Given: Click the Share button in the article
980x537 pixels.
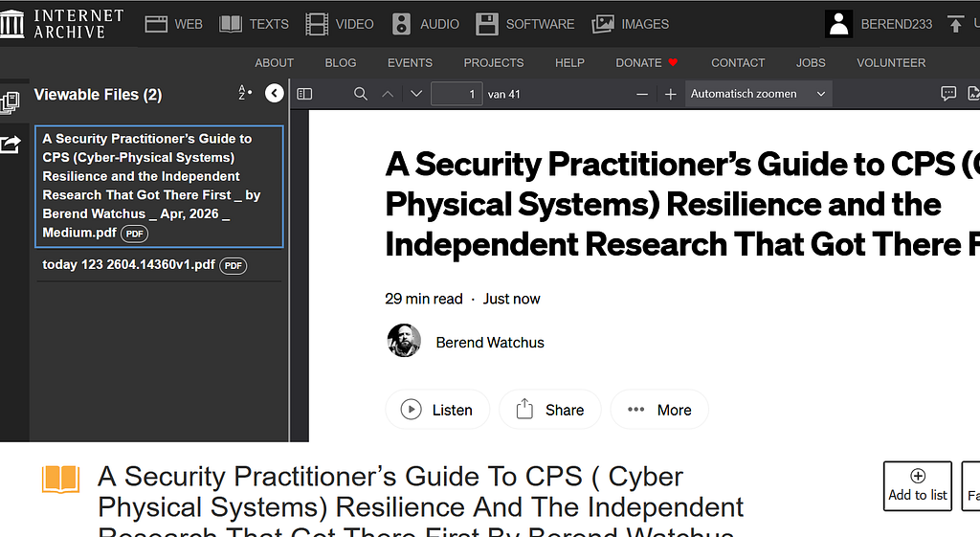Looking at the screenshot, I should (550, 410).
